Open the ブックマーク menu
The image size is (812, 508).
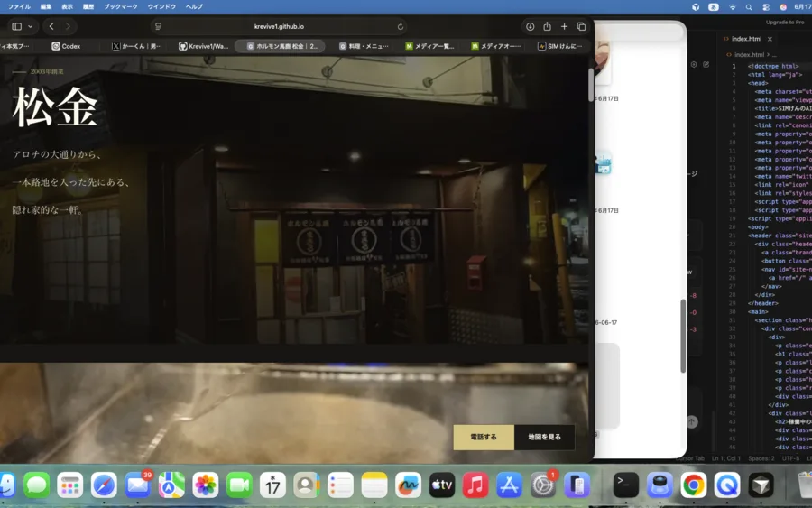[x=121, y=6]
